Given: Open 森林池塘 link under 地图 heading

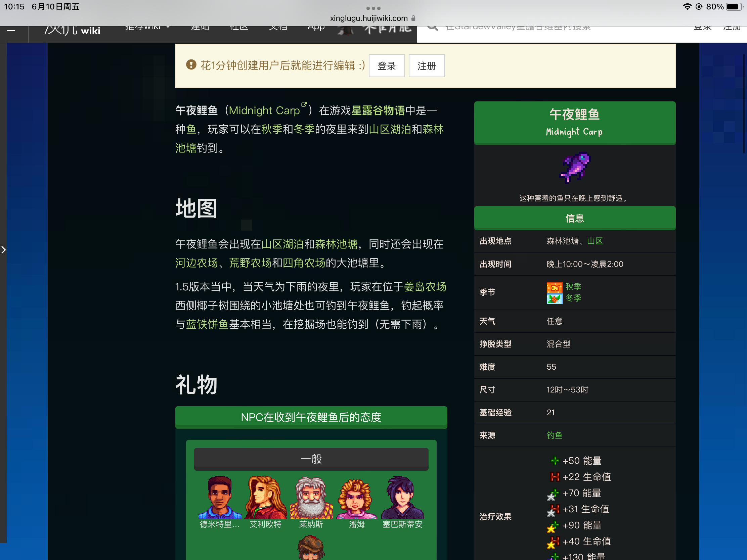Looking at the screenshot, I should pyautogui.click(x=336, y=244).
